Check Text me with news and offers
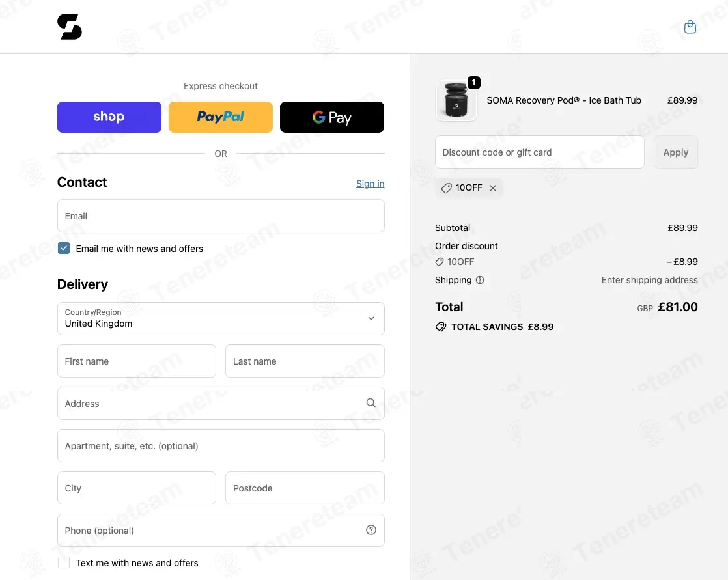The width and height of the screenshot is (728, 580). click(x=64, y=562)
